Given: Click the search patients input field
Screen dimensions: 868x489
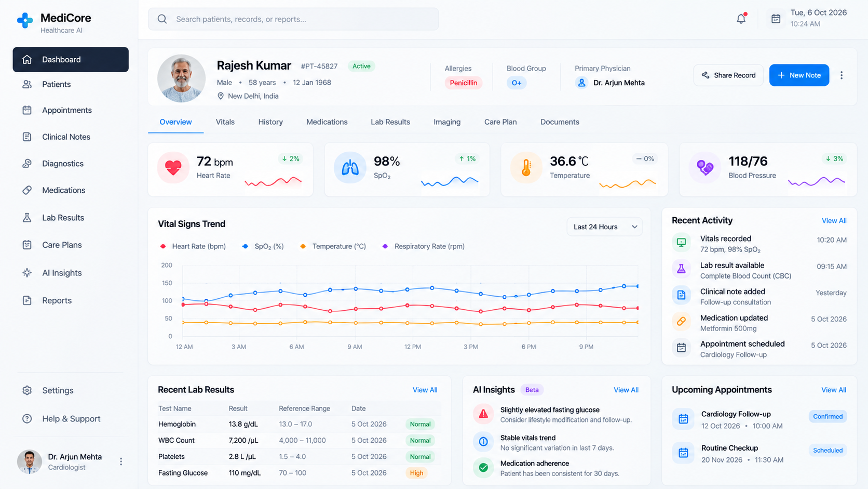Looking at the screenshot, I should pos(293,19).
